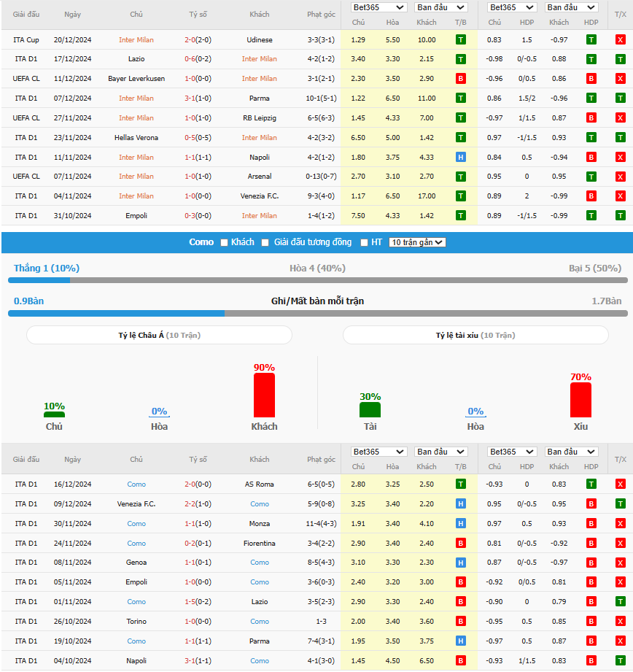Click the Thắng 1 (10%) label

[46, 269]
